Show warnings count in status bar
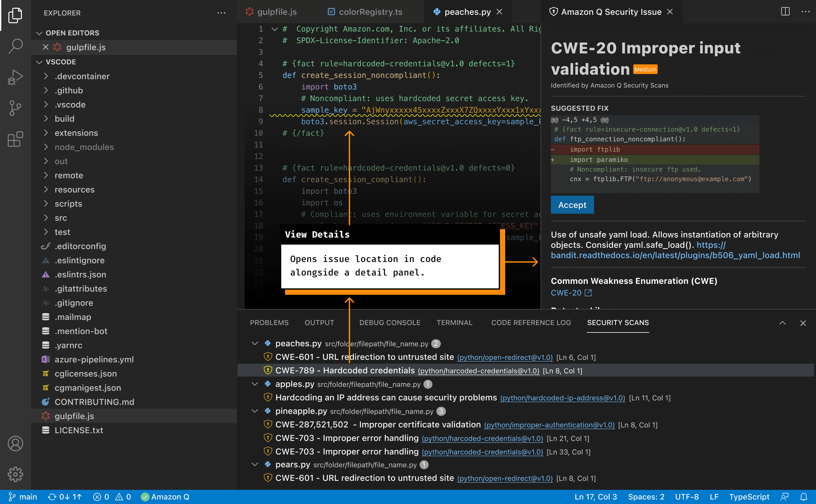Viewport: 816px width, 504px height. tap(123, 497)
